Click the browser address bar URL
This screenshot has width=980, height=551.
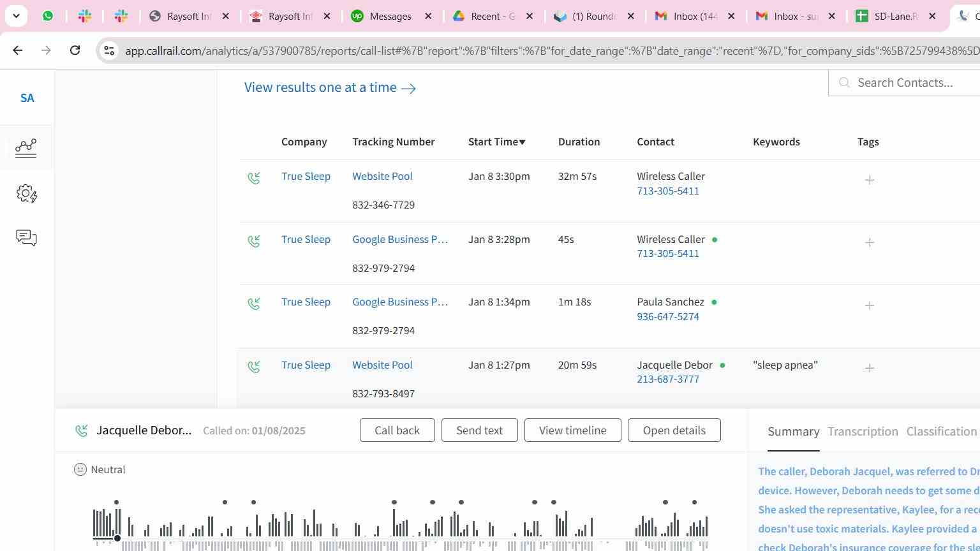point(552,50)
